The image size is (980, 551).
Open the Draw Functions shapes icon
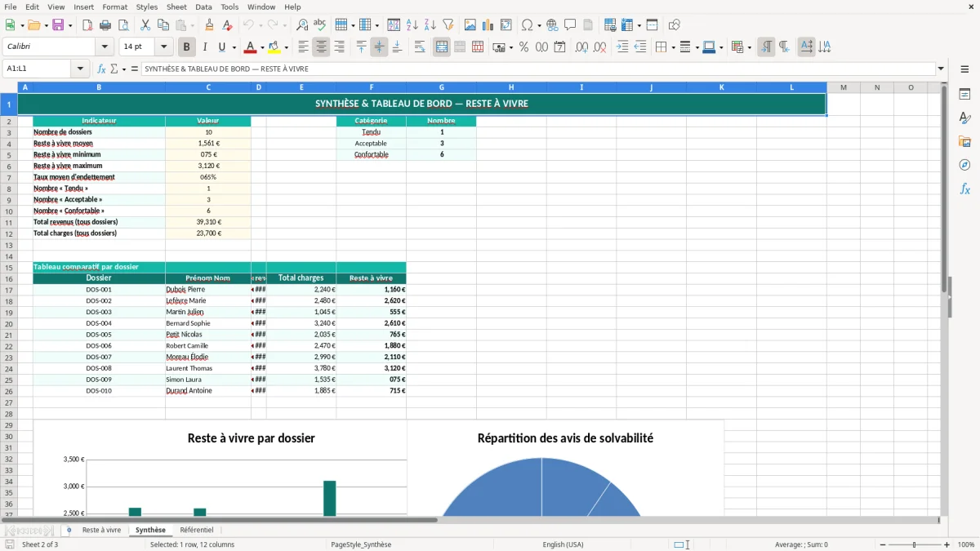pos(675,25)
